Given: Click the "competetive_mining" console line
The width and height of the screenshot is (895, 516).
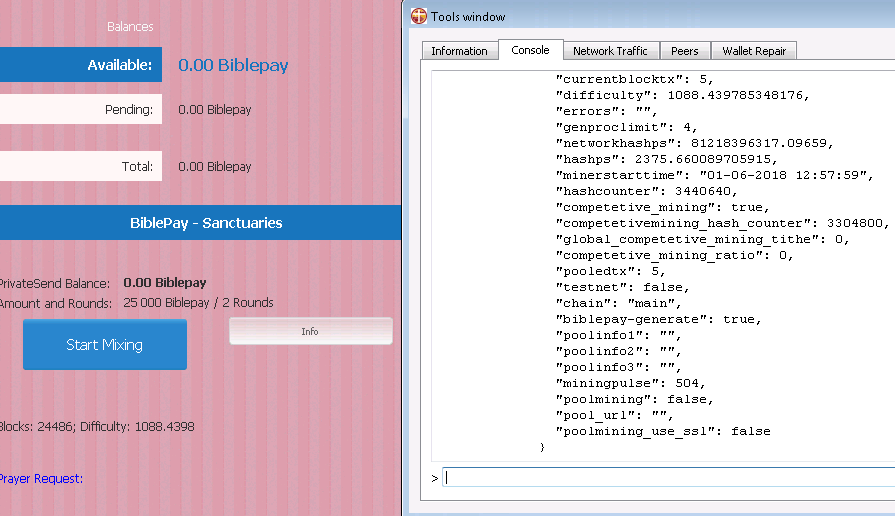Looking at the screenshot, I should pyautogui.click(x=663, y=207).
